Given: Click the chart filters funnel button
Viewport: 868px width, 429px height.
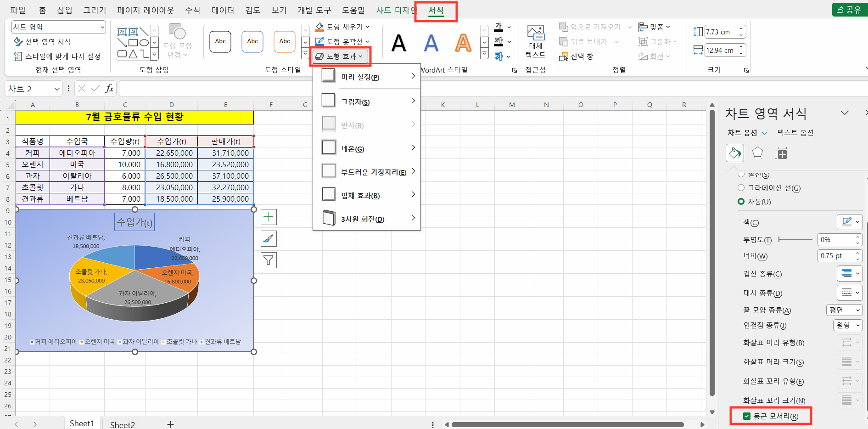Looking at the screenshot, I should [x=269, y=260].
